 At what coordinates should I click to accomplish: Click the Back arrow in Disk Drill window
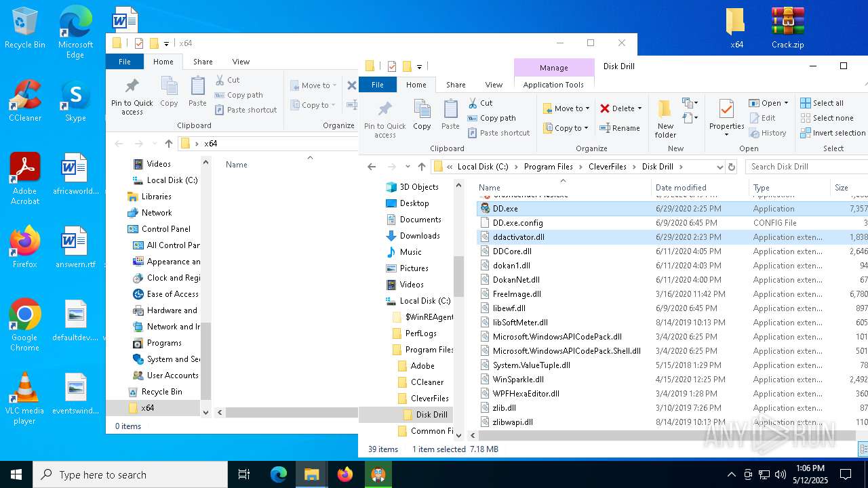tap(372, 167)
